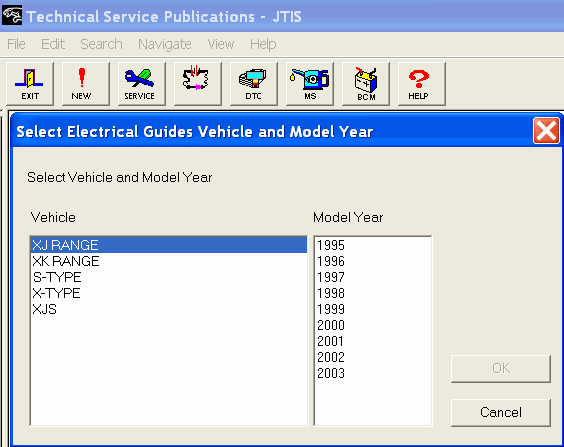Open the MS oil can icon
The image size is (564, 447).
(310, 84)
